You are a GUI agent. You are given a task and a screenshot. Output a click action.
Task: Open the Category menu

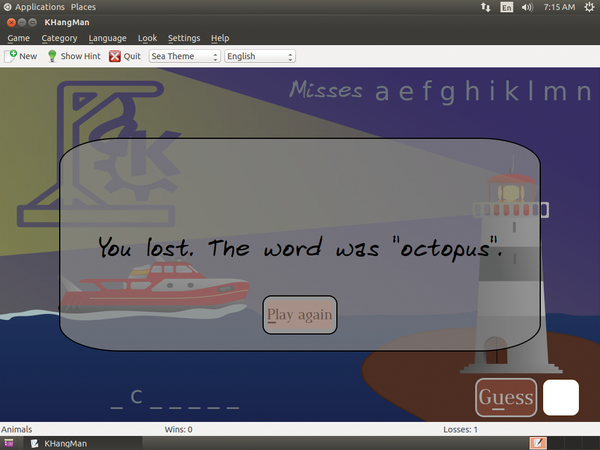[59, 38]
